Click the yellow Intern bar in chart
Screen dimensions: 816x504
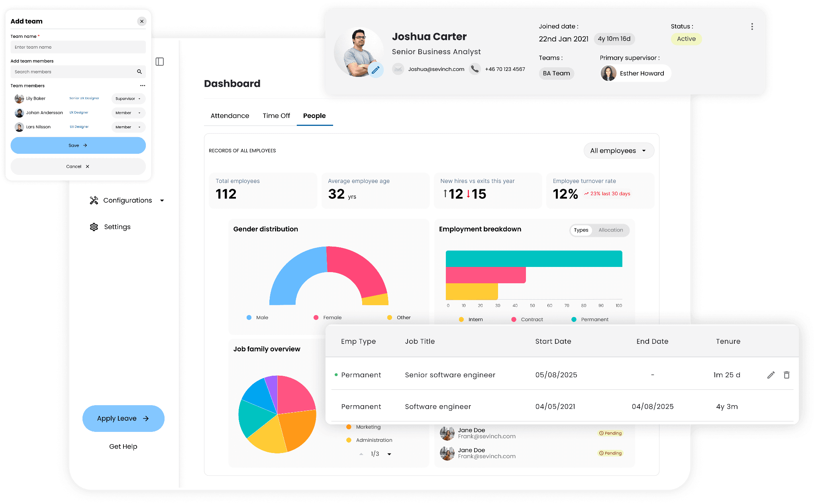[x=472, y=292]
